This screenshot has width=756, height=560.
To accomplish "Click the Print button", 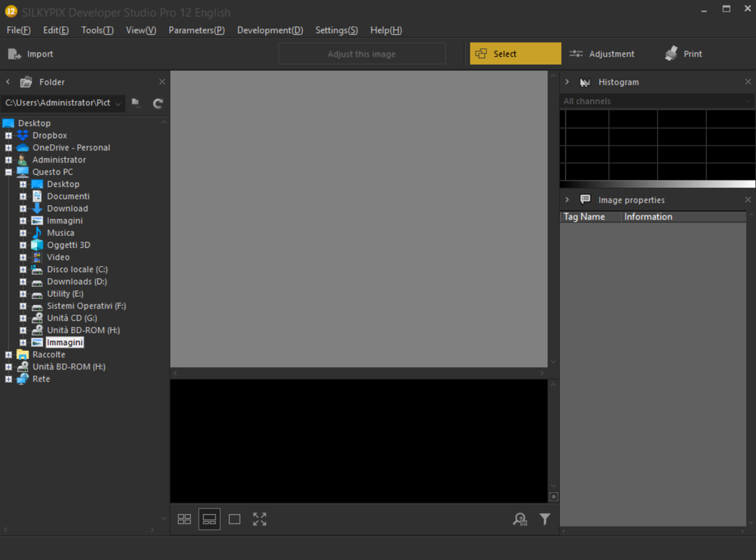I will 683,53.
